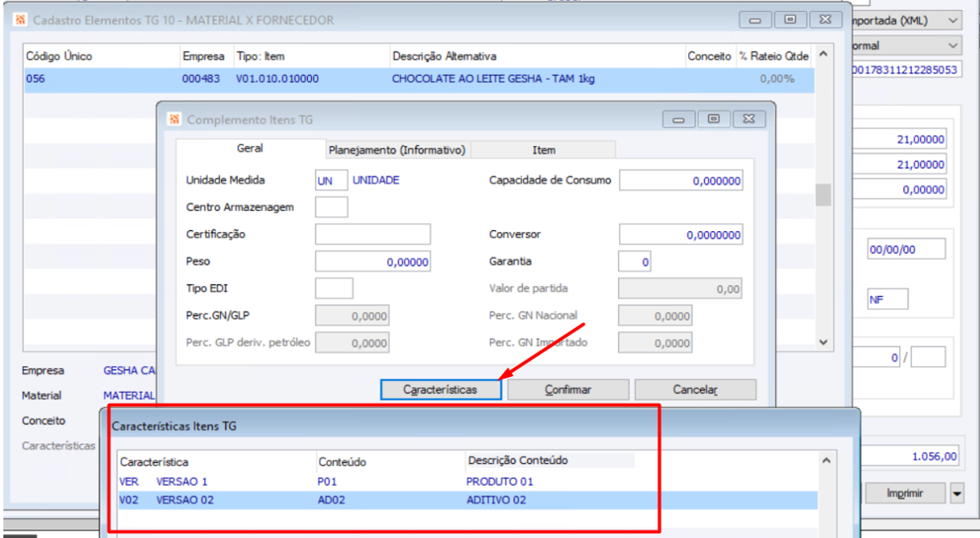Click the Tipo EDI field
Viewport: 980px width, 538px height.
click(334, 288)
